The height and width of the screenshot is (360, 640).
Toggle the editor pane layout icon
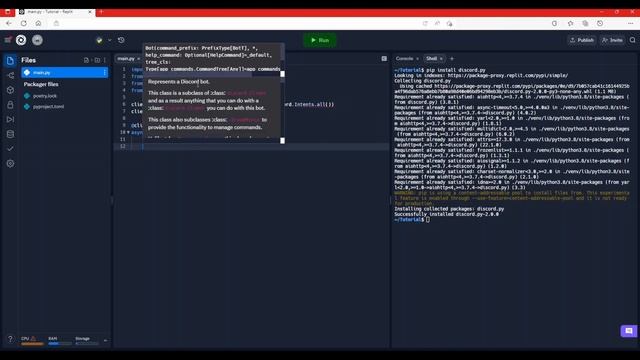[384, 59]
